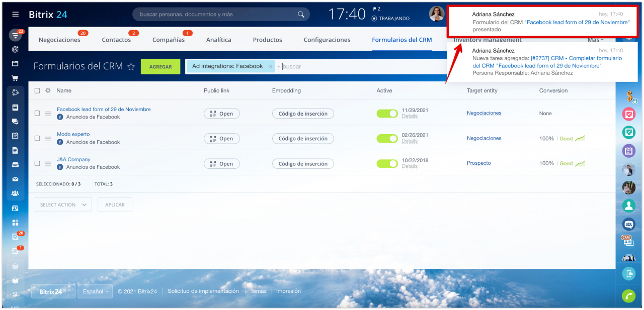Expand the SELECT ACTION dropdown
The width and height of the screenshot is (644, 310).
[x=63, y=204]
